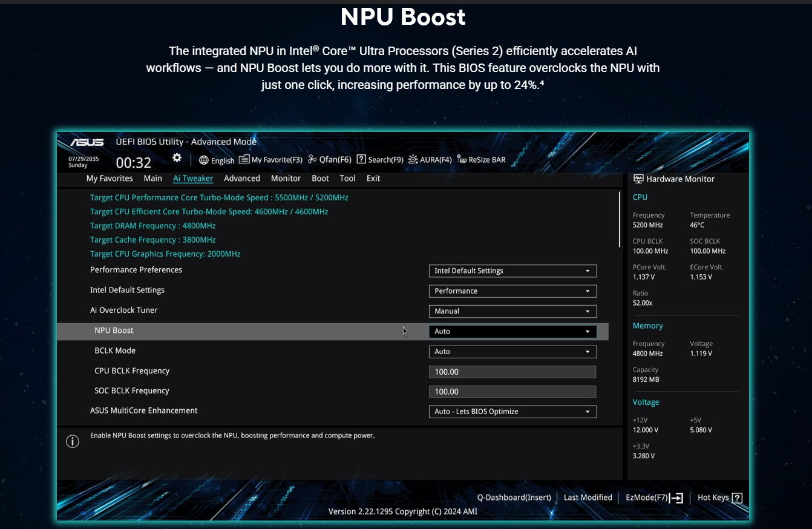Image resolution: width=812 pixels, height=529 pixels.
Task: Open the ASUS MultiCore Enhancement dropdown
Action: (512, 412)
